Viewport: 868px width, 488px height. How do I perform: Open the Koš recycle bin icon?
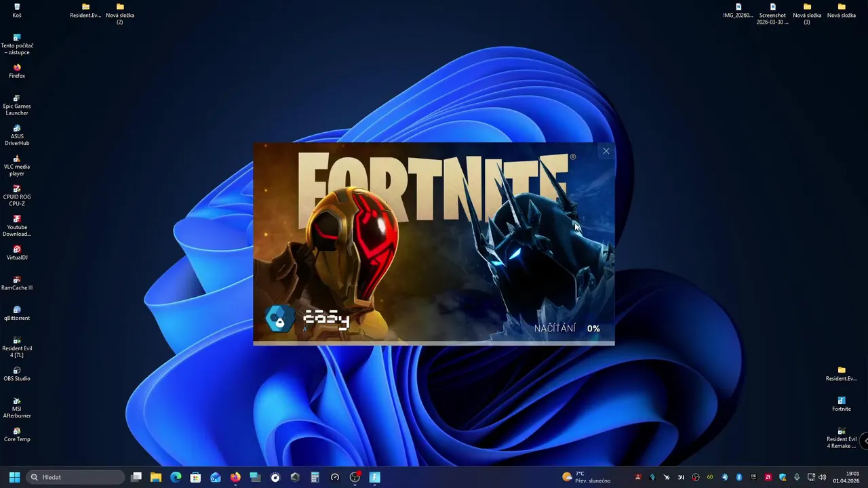coord(17,10)
